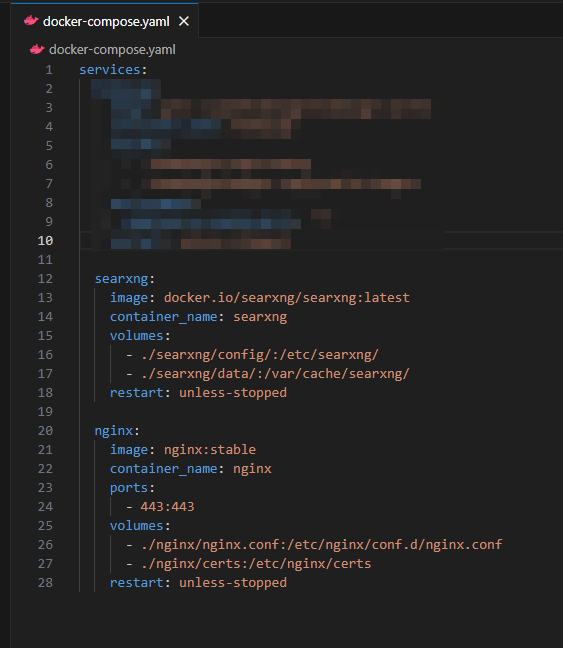Click the 'nginx:' service key

click(117, 431)
